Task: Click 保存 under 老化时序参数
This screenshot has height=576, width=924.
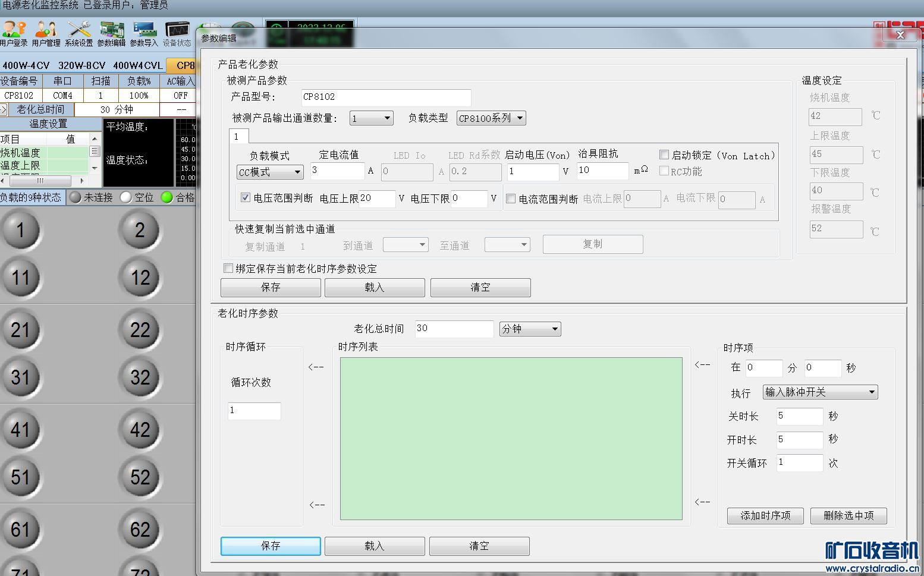Action: (271, 546)
